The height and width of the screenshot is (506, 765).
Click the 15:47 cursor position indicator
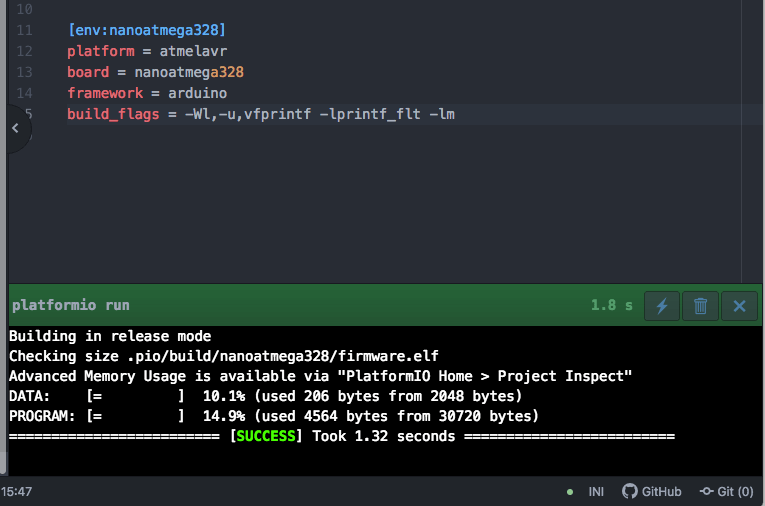tap(17, 491)
